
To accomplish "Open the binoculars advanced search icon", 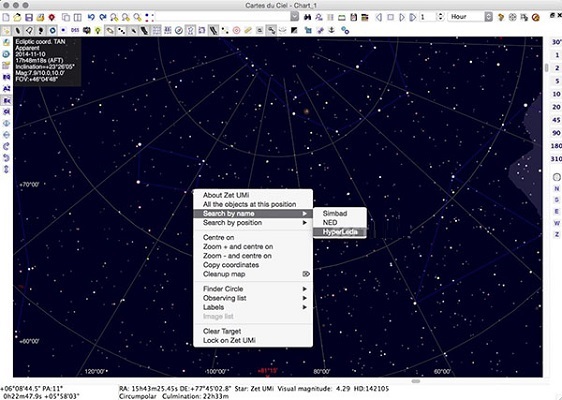I will pyautogui.click(x=307, y=17).
